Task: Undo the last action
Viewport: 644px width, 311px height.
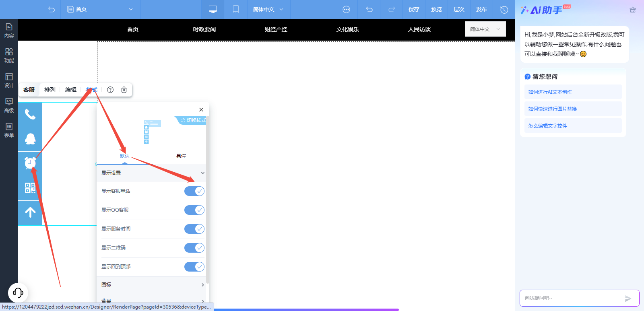Action: [x=369, y=9]
